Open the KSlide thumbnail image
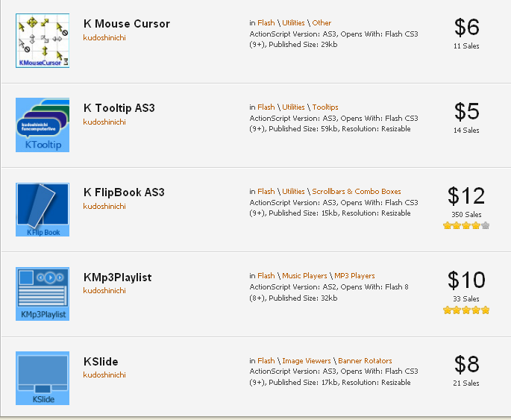511x420 pixels. (x=43, y=378)
